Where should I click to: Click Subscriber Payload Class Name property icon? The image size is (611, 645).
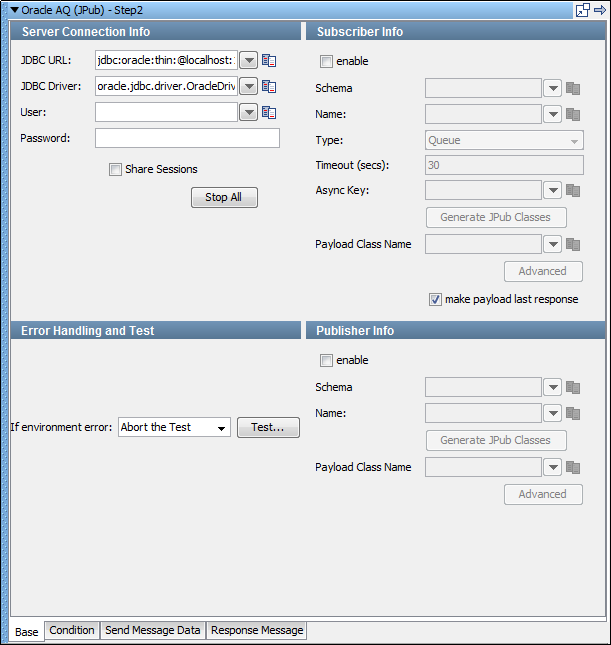pyautogui.click(x=573, y=244)
